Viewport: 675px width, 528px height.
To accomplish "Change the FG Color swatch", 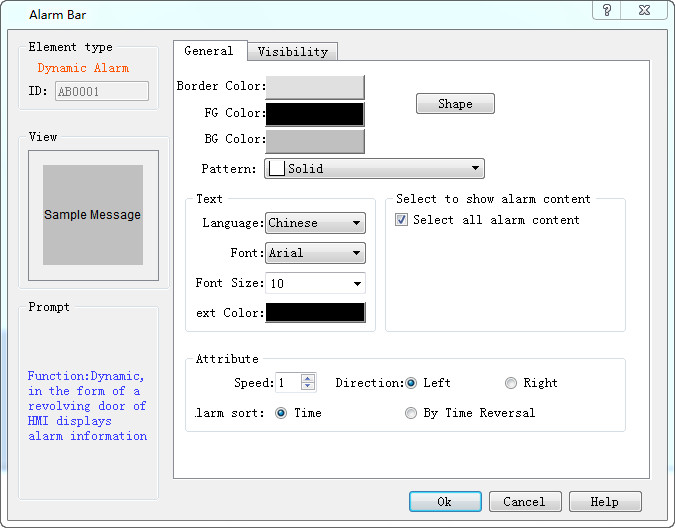I will coord(315,114).
